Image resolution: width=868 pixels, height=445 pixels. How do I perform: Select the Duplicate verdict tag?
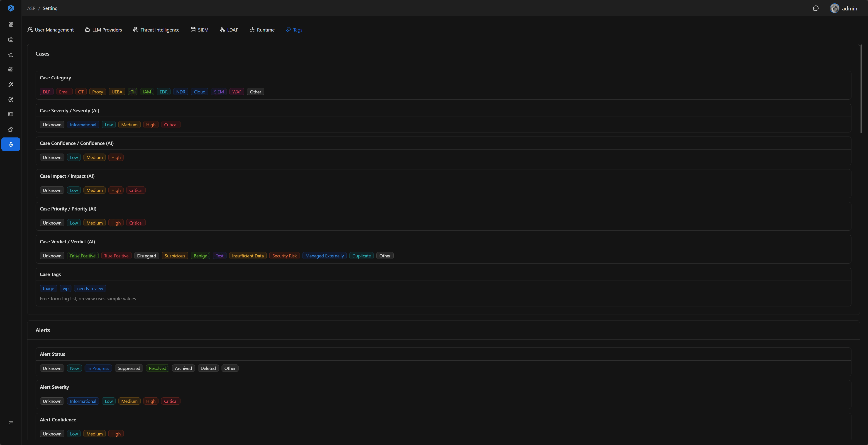(x=362, y=256)
